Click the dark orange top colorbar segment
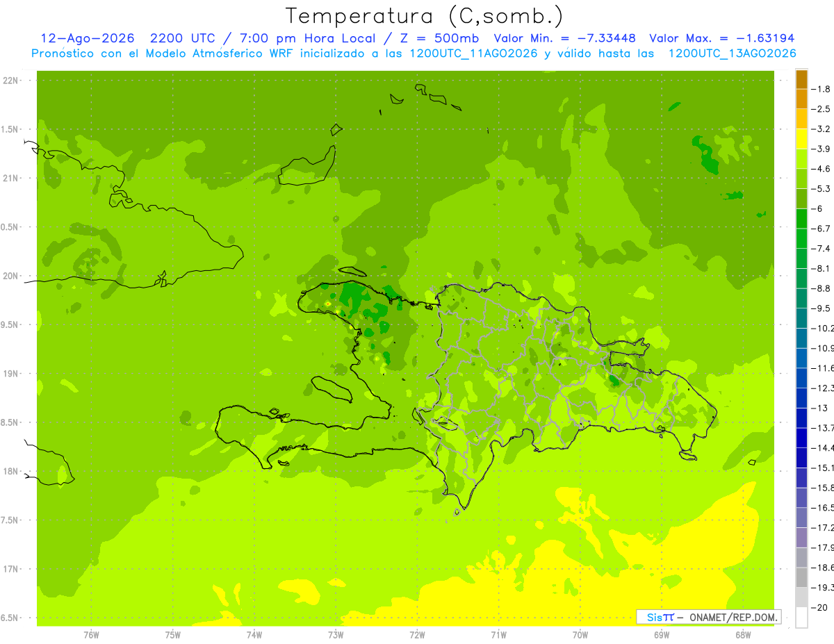 [x=802, y=79]
